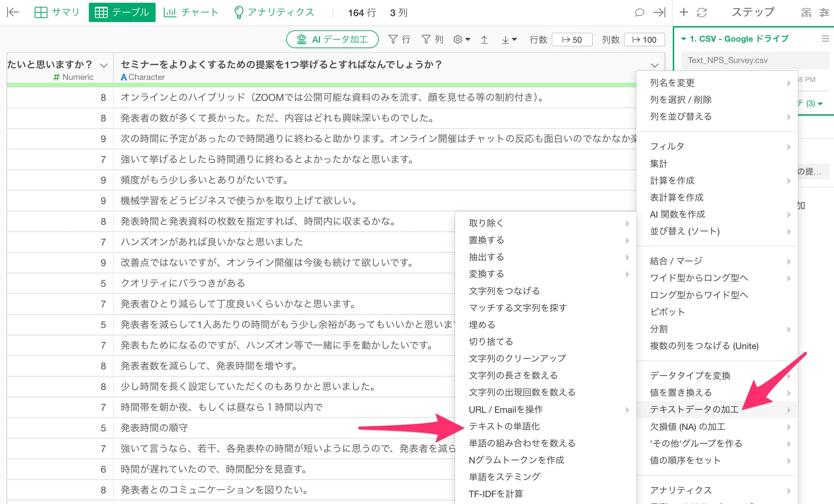The height and width of the screenshot is (504, 834).
Task: Open 'その他'グループを作る submenu
Action: coord(717,444)
